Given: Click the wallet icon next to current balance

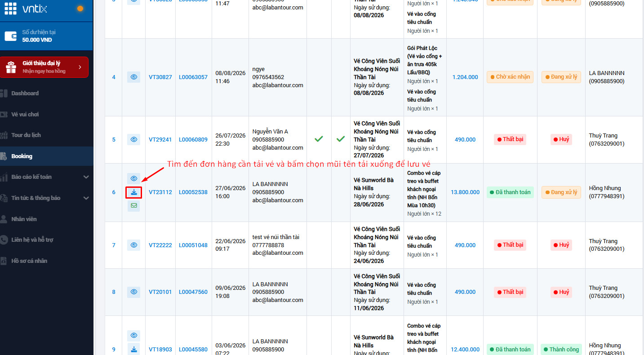Looking at the screenshot, I should click(x=11, y=36).
